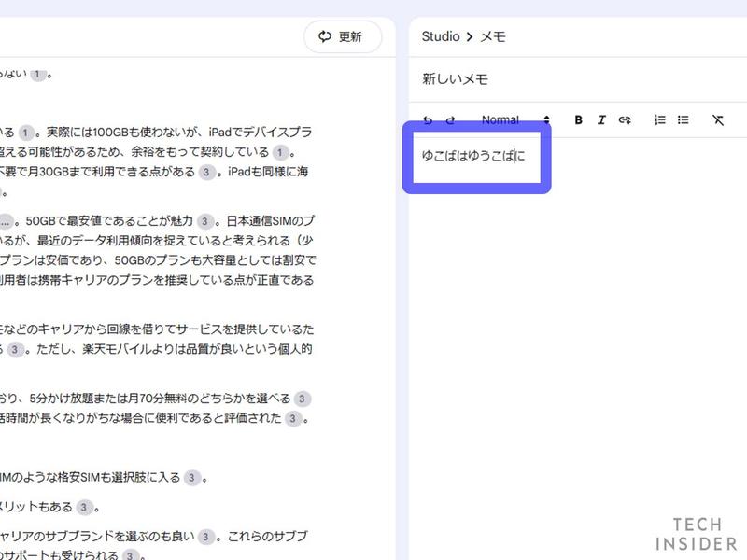Create a numbered list using its toolbar icon
Screen dimensions: 747x560
[x=659, y=119]
